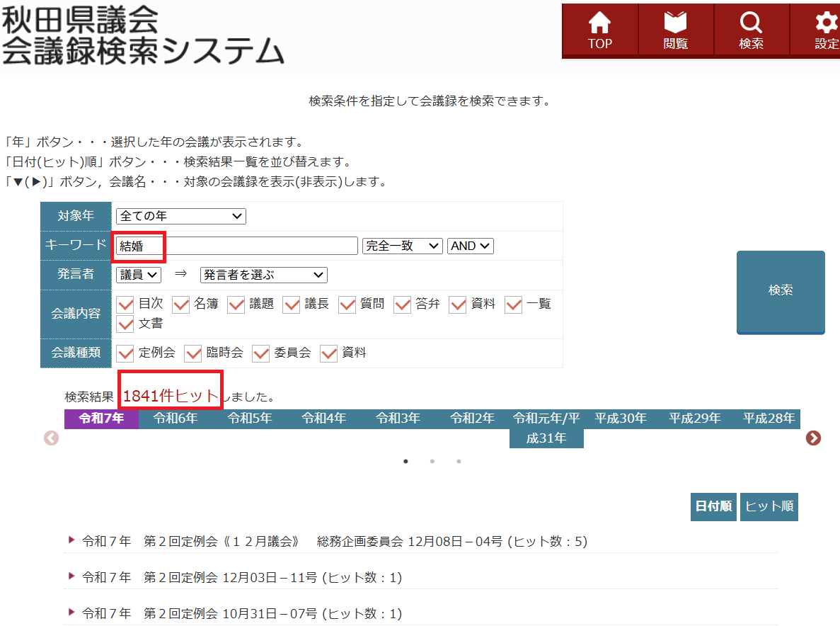The height and width of the screenshot is (626, 840).
Task: Open the AND operator dropdown
Action: pos(471,246)
